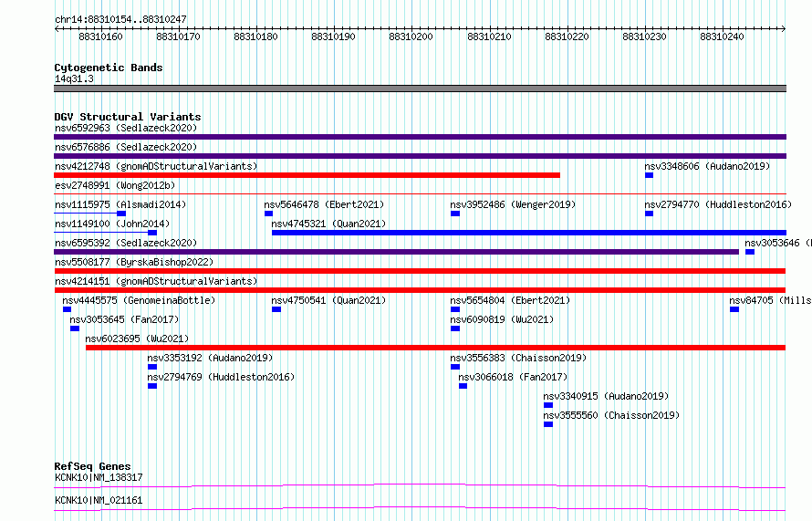Select nsv4745321 (Quan2021) label
Image resolution: width=812 pixels, height=521 pixels.
tap(328, 224)
